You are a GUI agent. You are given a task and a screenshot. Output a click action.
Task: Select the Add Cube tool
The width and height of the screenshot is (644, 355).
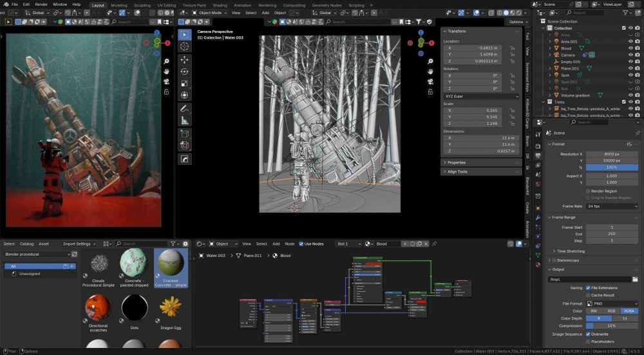[x=184, y=134]
